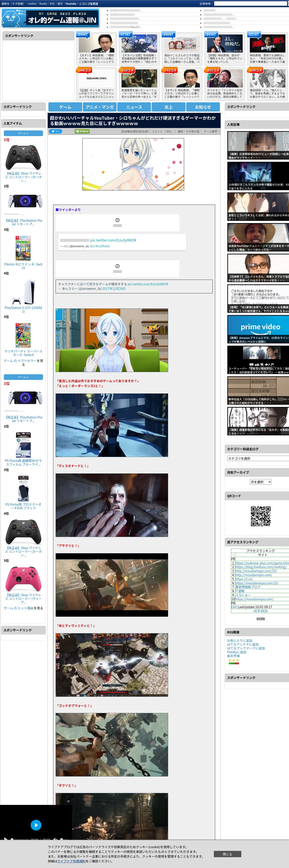
Task: Open pic.twitter.com/8Ju3ytIKOR link in tweet card
Action: point(113,240)
